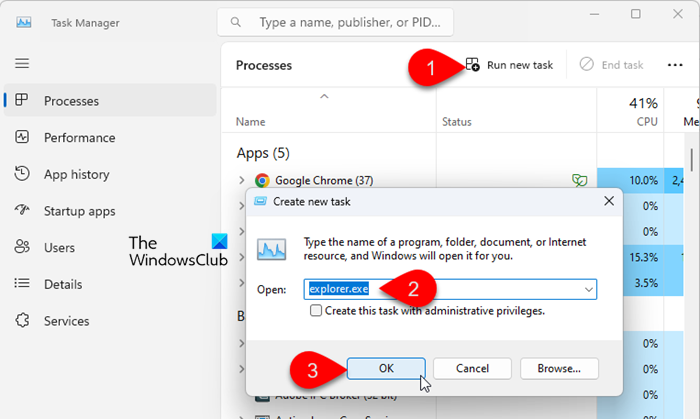Click the Task Manager app icon
This screenshot has width=700, height=419.
tap(24, 22)
